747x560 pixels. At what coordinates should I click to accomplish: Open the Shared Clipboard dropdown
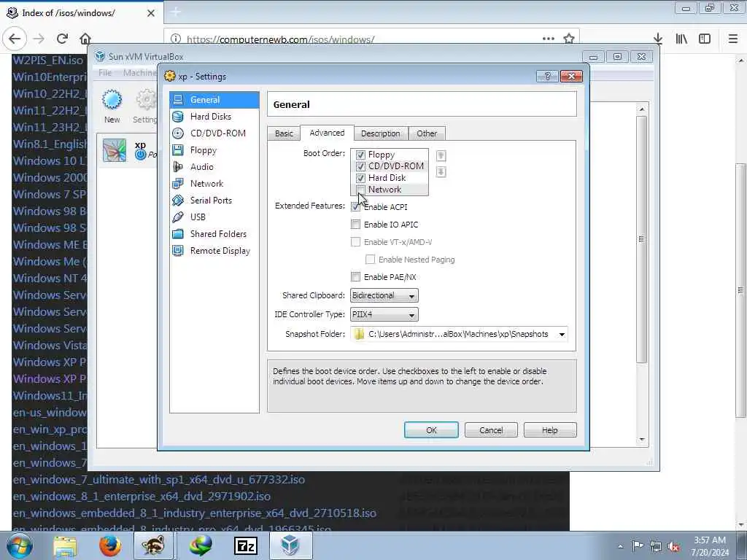(x=384, y=296)
